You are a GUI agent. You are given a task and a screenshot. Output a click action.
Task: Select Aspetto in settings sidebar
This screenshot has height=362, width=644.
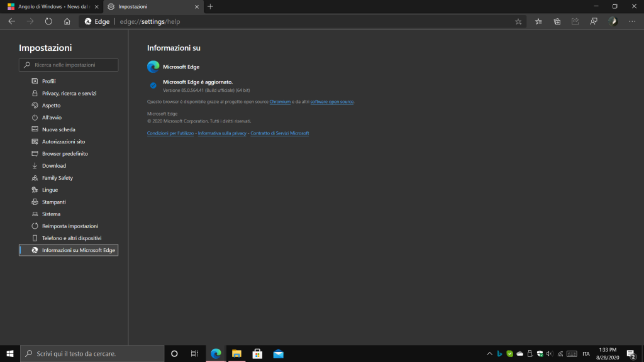click(51, 106)
